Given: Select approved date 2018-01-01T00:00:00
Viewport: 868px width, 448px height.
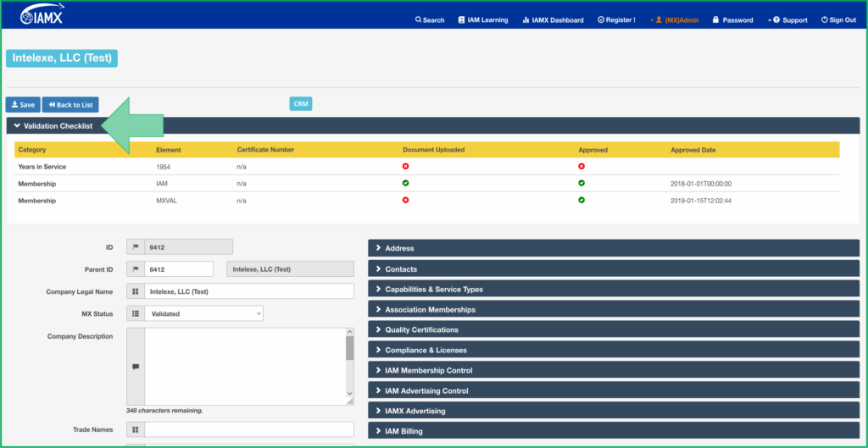Looking at the screenshot, I should pyautogui.click(x=702, y=184).
